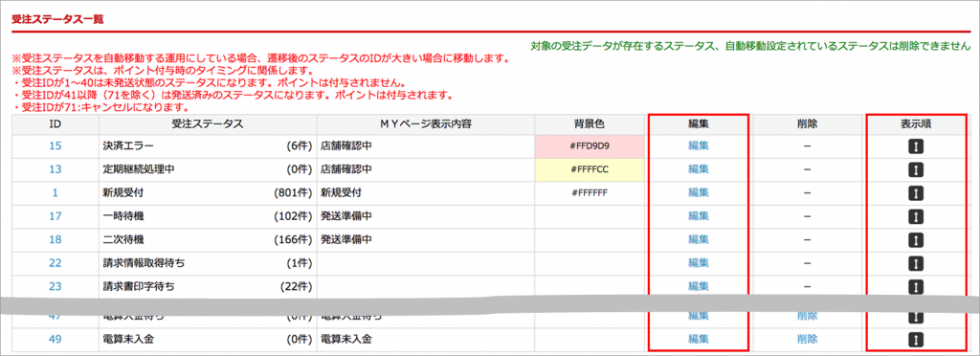This screenshot has width=980, height=356.
Task: Click 店舗確認中 in the 決済エラー row
Action: pyautogui.click(x=346, y=146)
